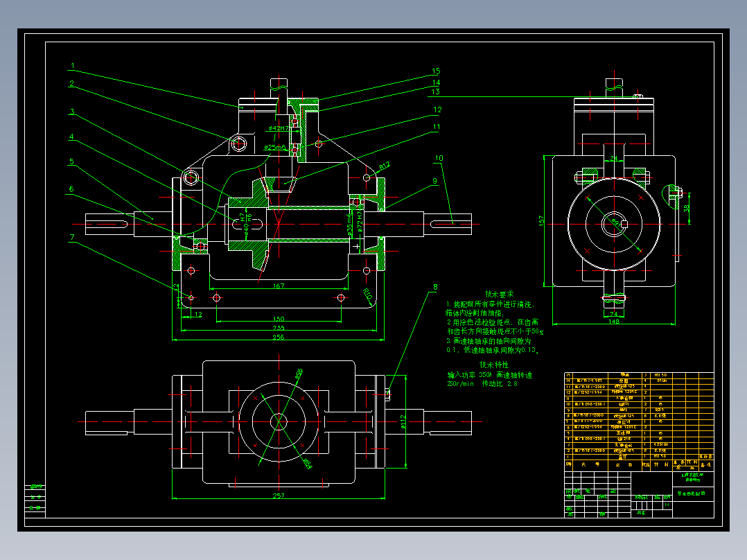Click the 输入功率 350W line
The image size is (747, 560).
click(489, 375)
